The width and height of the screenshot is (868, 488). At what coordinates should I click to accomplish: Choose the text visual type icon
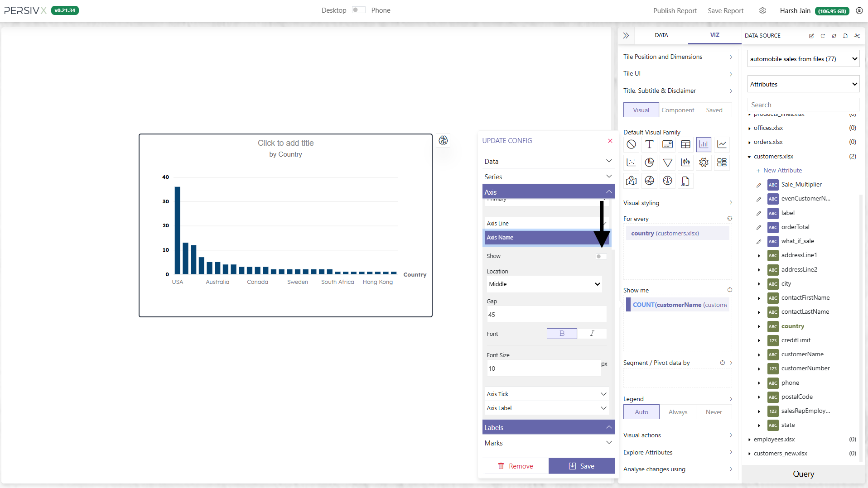[x=649, y=144]
